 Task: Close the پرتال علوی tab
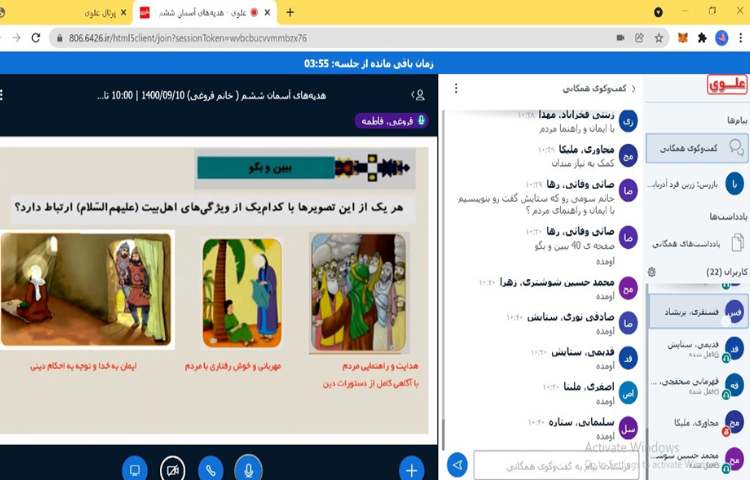click(123, 13)
